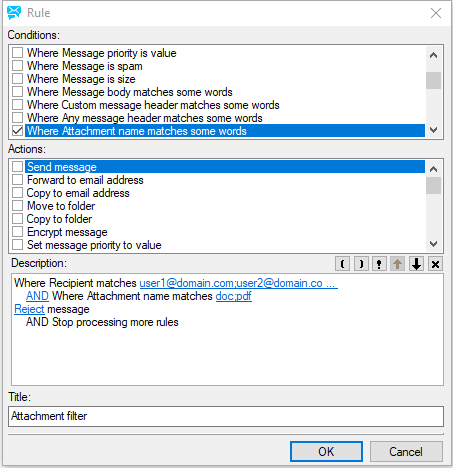This screenshot has width=453, height=468.
Task: Close the Rule dialog window
Action: [x=436, y=13]
